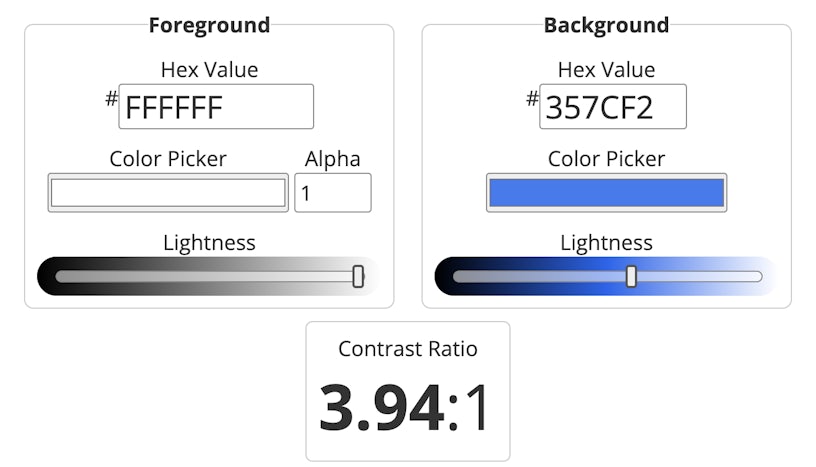The width and height of the screenshot is (816, 467).
Task: Open the Foreground color picker swatch
Action: tap(168, 193)
